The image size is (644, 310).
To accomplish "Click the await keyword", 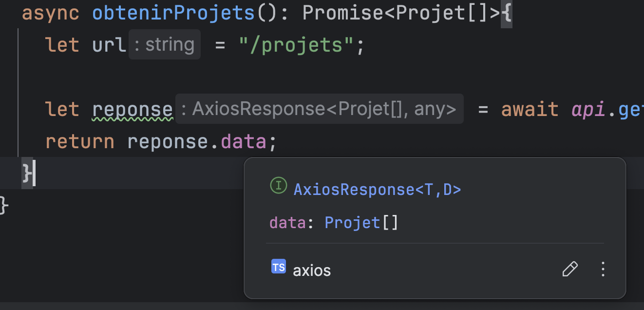I will pyautogui.click(x=530, y=109).
